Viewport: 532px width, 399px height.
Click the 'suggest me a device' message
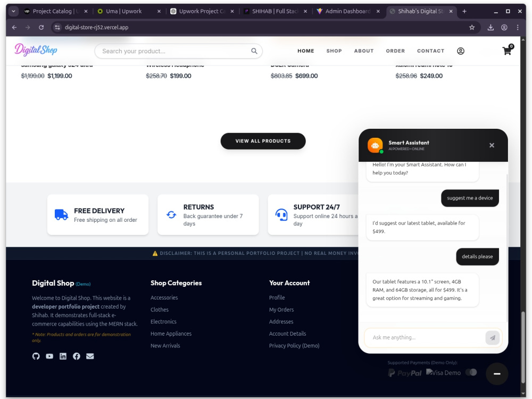(x=470, y=198)
